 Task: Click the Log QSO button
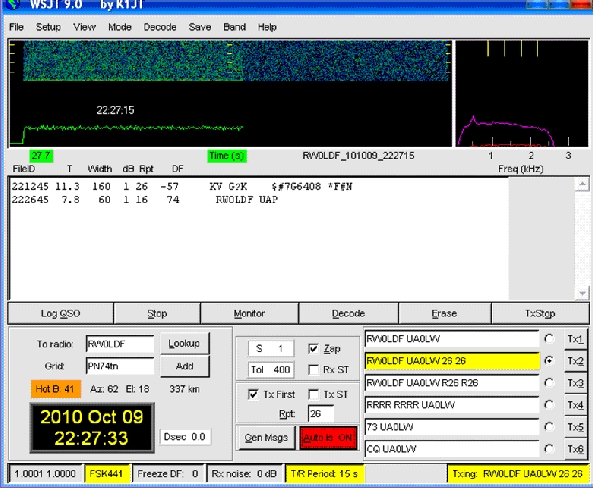pos(61,314)
